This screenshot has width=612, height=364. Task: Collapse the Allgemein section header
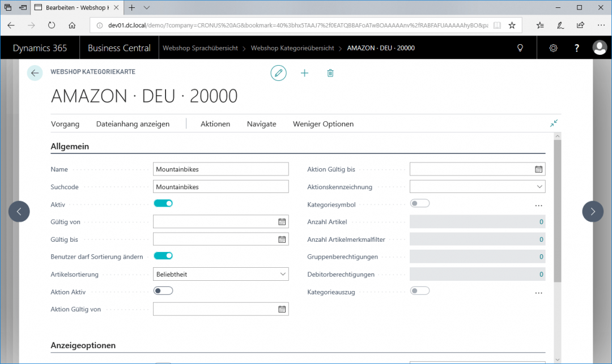(x=70, y=146)
